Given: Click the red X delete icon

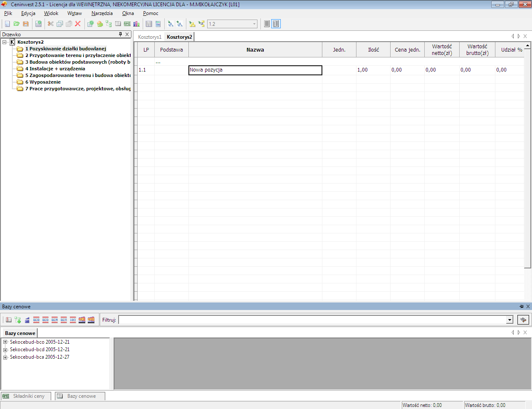Looking at the screenshot, I should (x=78, y=24).
